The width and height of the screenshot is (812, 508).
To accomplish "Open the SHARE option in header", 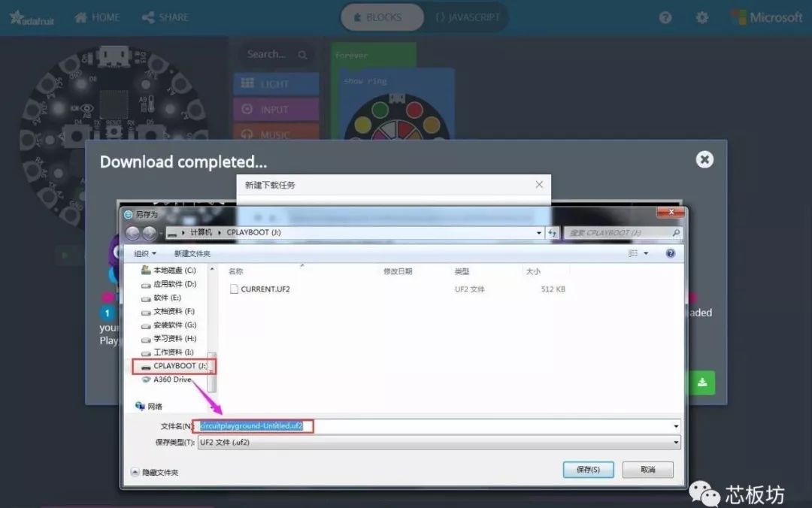I will click(x=165, y=17).
